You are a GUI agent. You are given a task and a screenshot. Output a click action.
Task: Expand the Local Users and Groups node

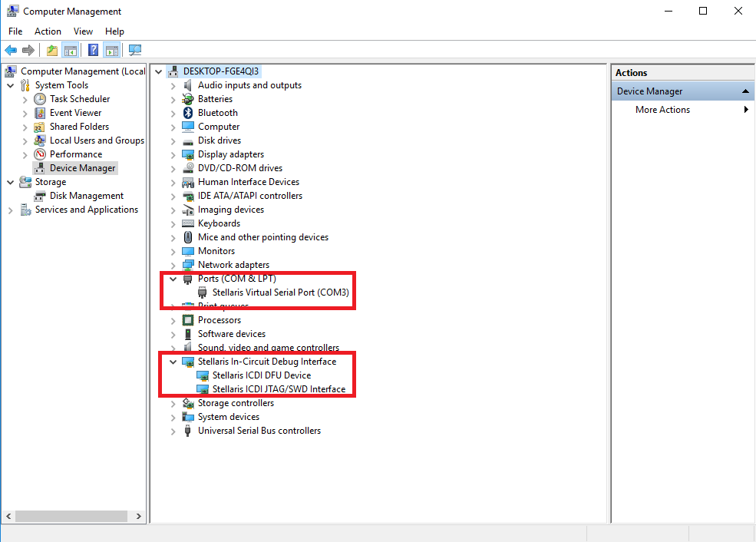[x=25, y=141]
